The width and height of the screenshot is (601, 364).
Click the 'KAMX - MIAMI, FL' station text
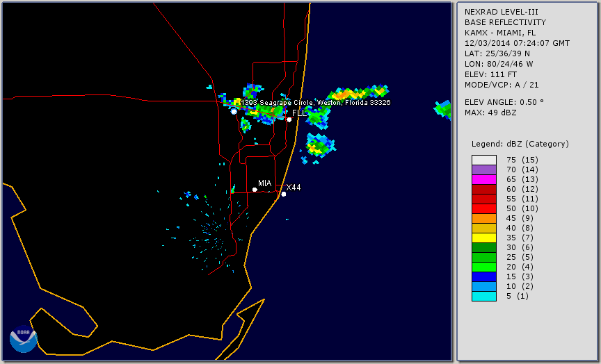[x=500, y=33]
